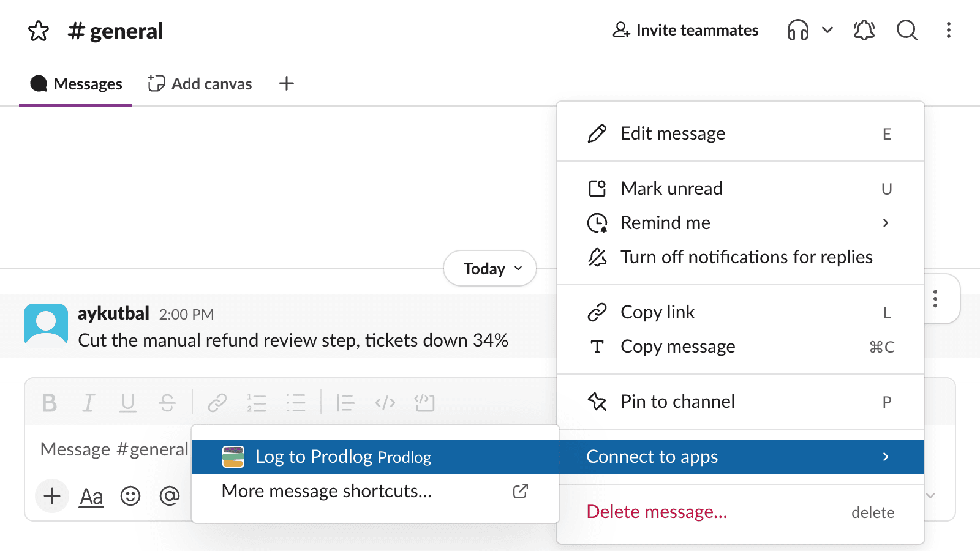The width and height of the screenshot is (980, 551).
Task: Mention someone with @ icon
Action: 170,496
